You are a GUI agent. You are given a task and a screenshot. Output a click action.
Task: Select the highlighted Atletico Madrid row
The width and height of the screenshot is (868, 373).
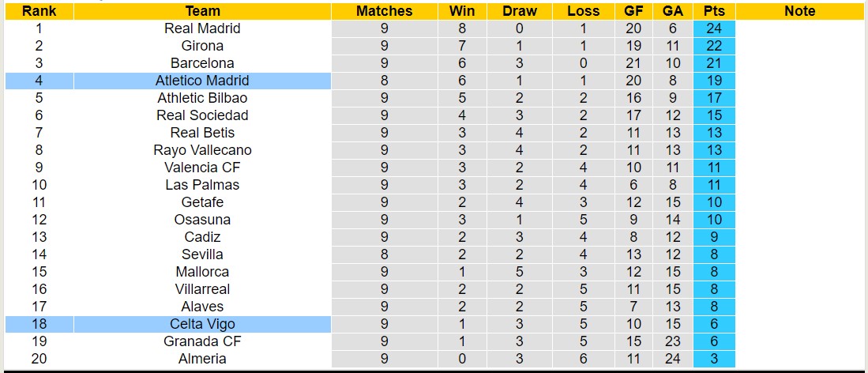click(202, 81)
